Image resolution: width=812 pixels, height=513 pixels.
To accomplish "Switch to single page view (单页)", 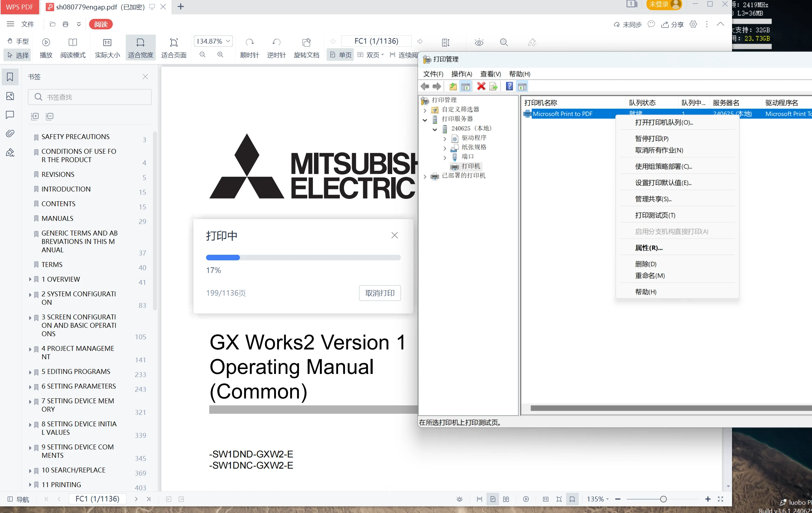I will coord(341,55).
